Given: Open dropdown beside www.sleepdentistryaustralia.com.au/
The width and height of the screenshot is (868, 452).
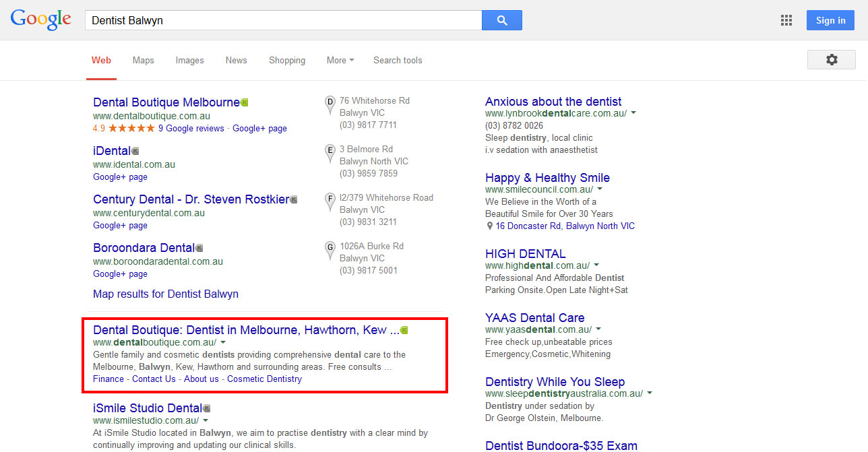Looking at the screenshot, I should coord(650,393).
